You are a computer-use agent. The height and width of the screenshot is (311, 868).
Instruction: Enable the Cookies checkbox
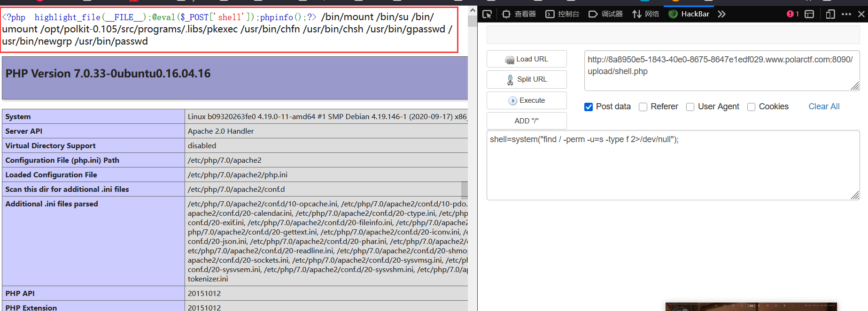coord(752,107)
